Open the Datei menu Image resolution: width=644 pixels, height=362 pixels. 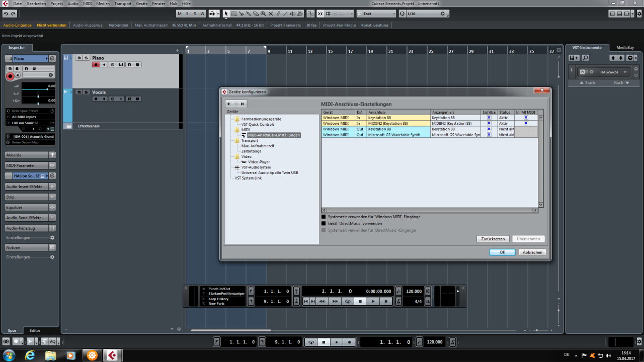pos(18,4)
